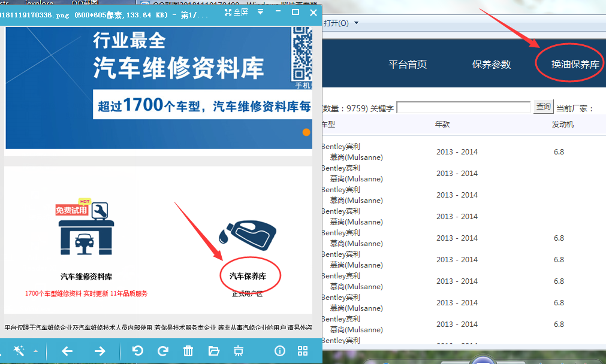606x364 pixels.
Task: Click red text 1700个车型维修资料 实时更新
Action: (x=86, y=293)
